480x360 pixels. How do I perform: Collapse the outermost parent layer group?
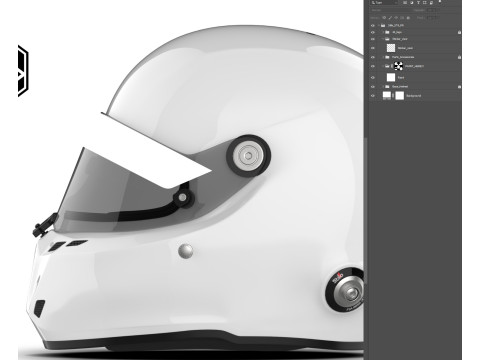[379, 26]
